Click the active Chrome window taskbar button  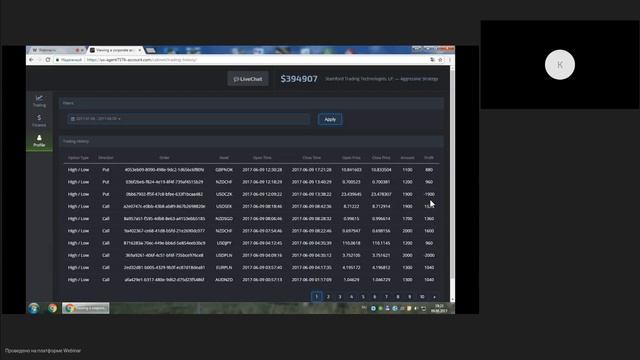coord(86,308)
